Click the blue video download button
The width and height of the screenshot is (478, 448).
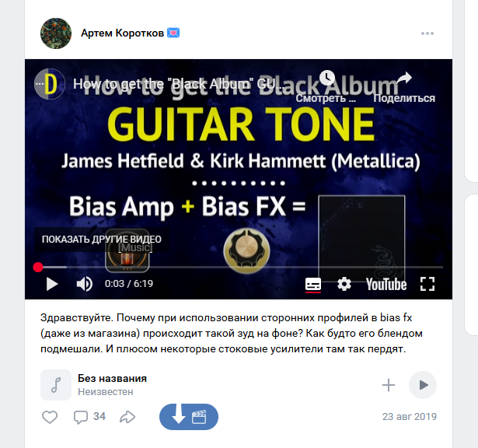pyautogui.click(x=189, y=417)
